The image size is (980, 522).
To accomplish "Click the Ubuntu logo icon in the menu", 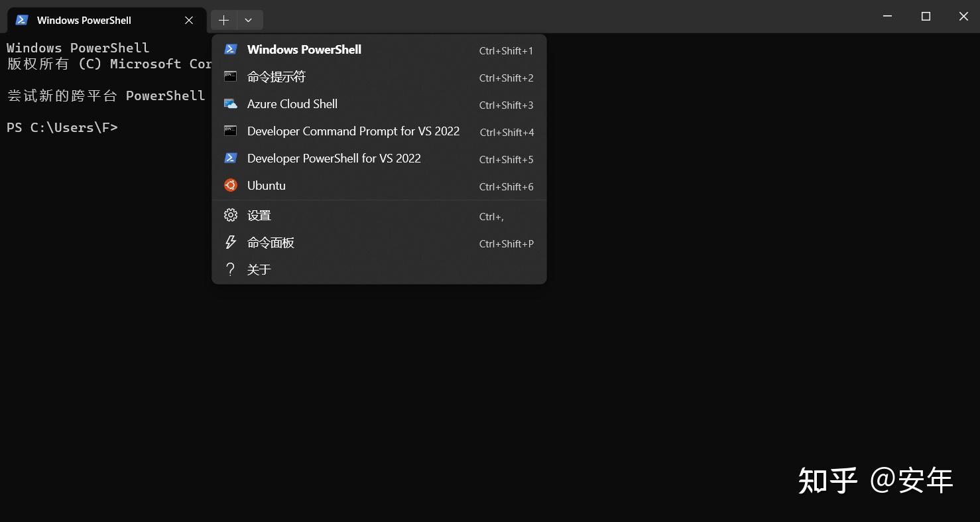I will pos(231,186).
